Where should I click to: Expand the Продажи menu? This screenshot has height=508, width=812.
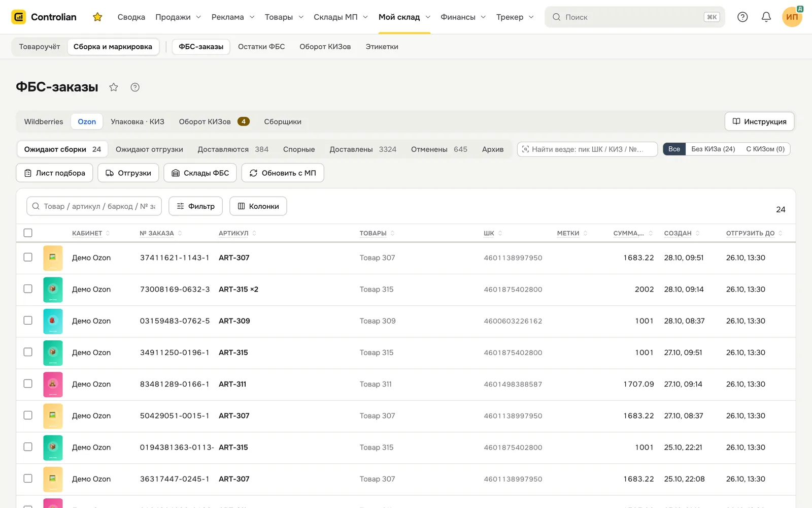point(178,17)
